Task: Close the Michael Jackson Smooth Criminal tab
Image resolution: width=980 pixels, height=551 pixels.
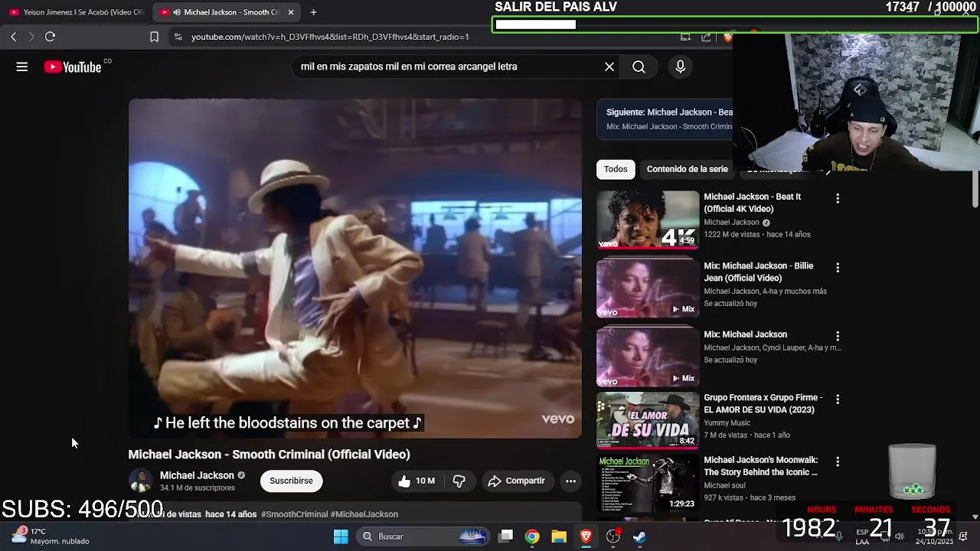Action: tap(290, 12)
